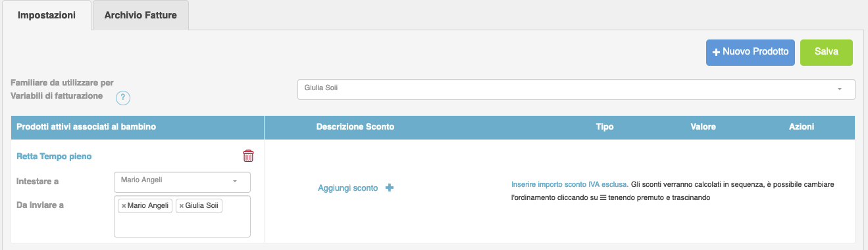Click the Inserire importo sconto IVA esclusa text
This screenshot has height=250, width=868.
tap(570, 185)
